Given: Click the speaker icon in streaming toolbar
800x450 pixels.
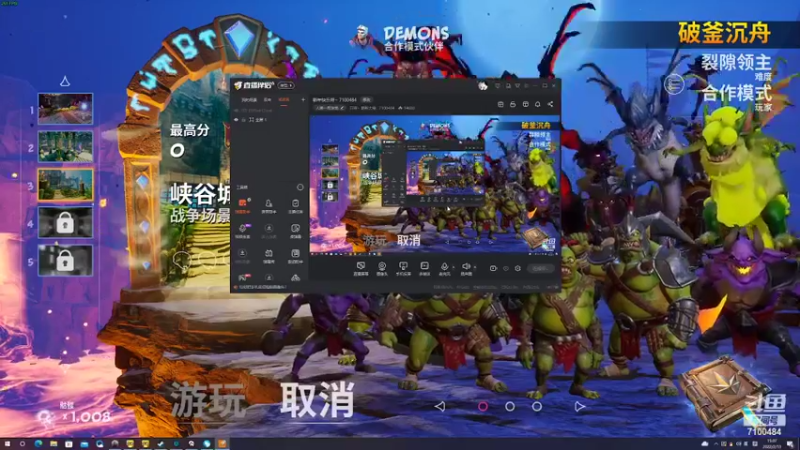Looking at the screenshot, I should click(465, 268).
